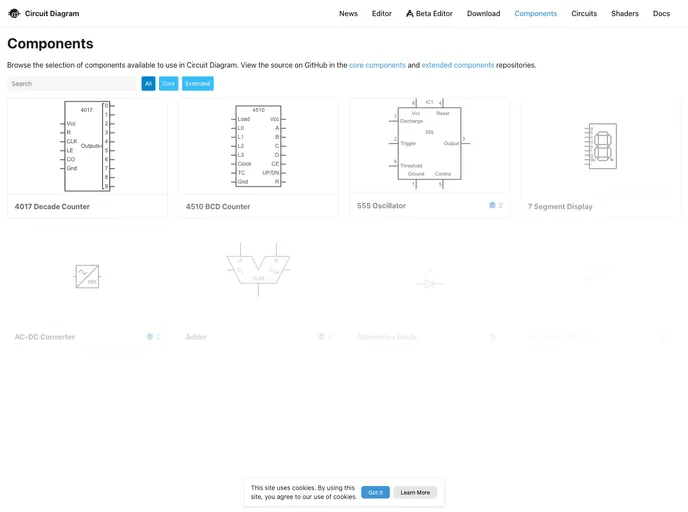Show only Extended components
This screenshot has width=688, height=512.
197,84
